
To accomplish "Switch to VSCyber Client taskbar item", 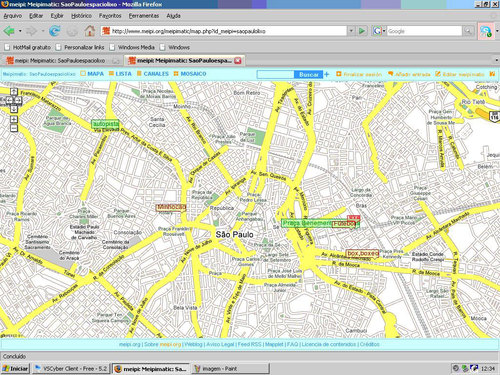I will tap(71, 369).
